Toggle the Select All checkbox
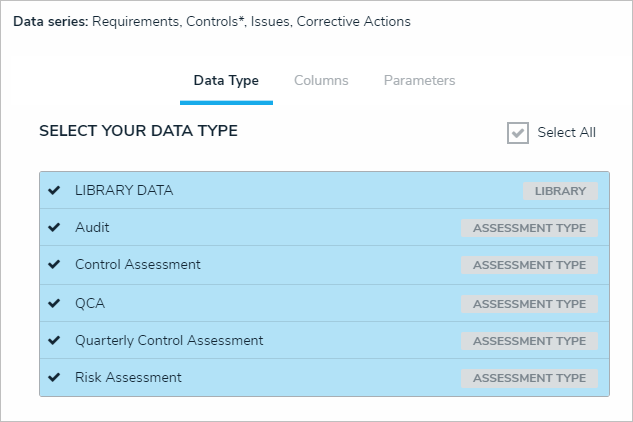The height and width of the screenshot is (422, 633). [x=518, y=133]
